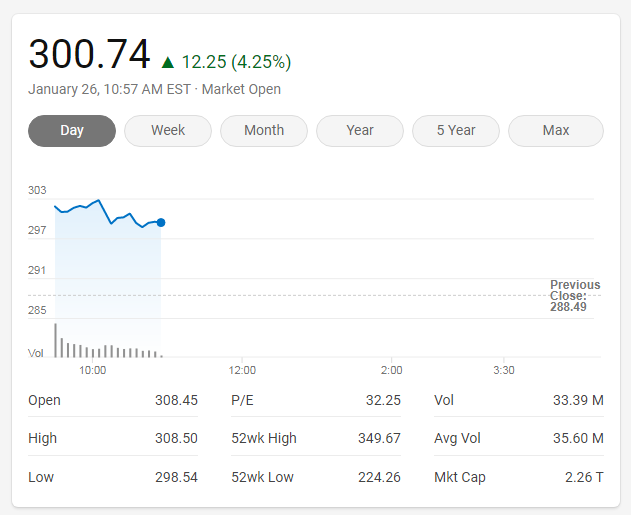
Task: Switch to the Week time range
Action: (168, 131)
